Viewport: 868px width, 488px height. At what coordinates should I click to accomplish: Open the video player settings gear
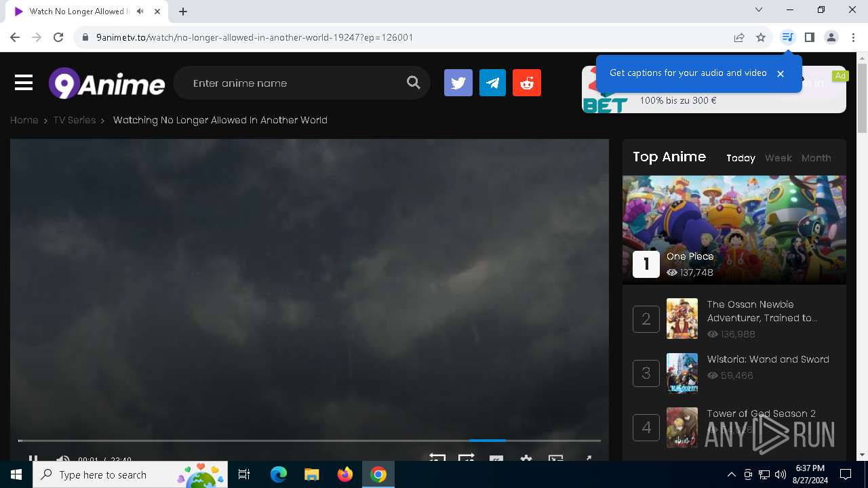click(526, 459)
